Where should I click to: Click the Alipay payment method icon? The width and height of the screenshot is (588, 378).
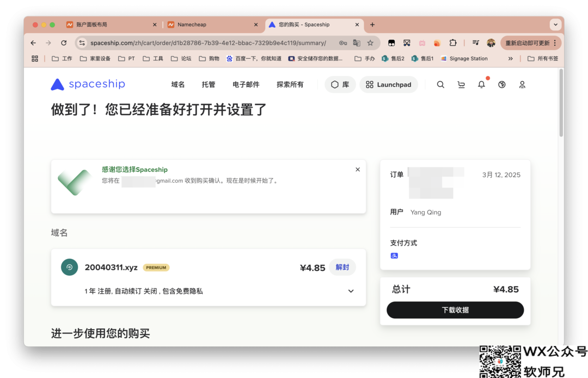point(394,256)
